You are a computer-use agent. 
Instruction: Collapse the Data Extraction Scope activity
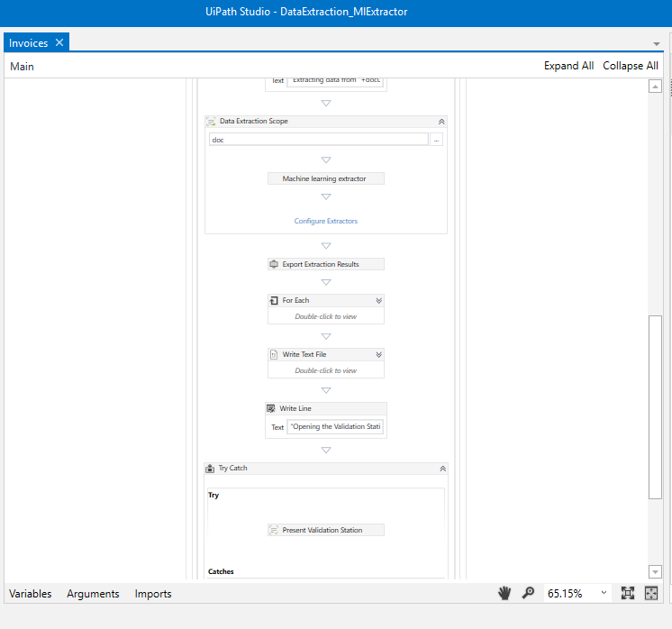click(441, 122)
